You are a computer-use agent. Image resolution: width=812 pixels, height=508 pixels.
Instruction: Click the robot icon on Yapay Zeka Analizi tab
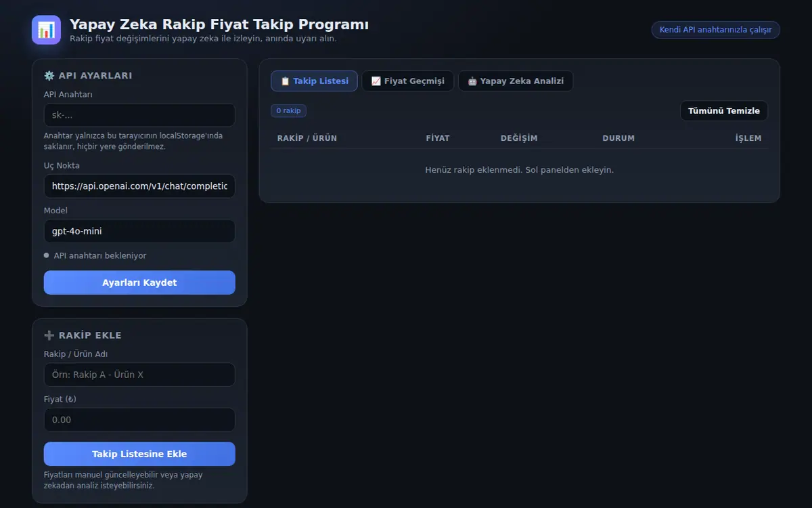point(472,81)
